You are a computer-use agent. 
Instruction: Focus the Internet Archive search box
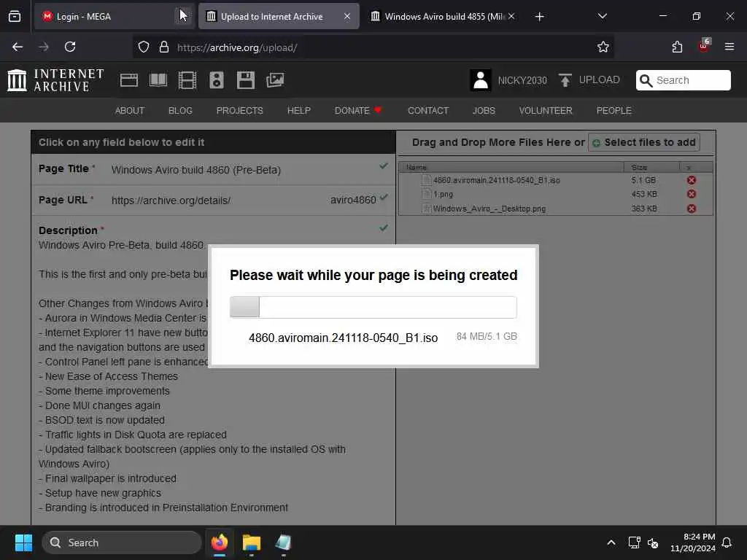683,80
